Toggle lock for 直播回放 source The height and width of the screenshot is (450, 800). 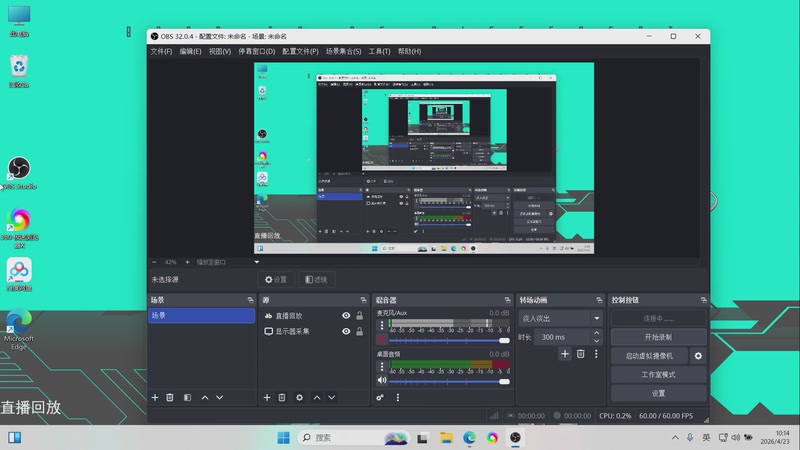360,316
